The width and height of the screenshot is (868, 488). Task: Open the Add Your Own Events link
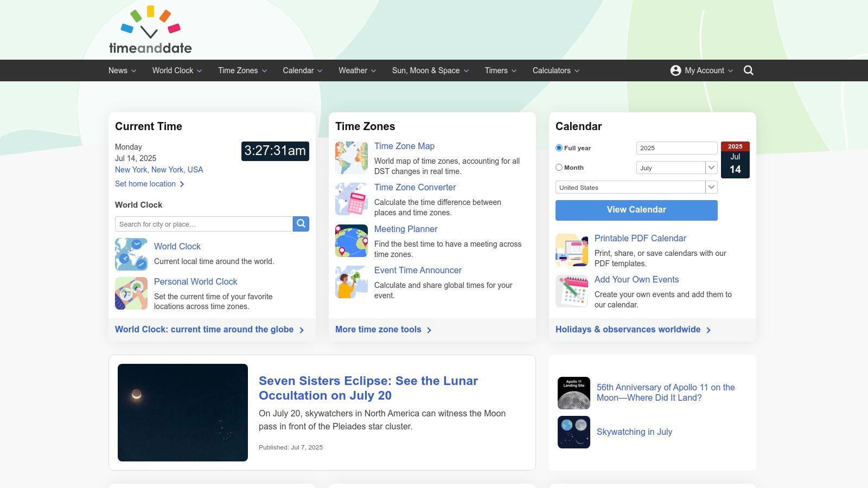(x=636, y=280)
